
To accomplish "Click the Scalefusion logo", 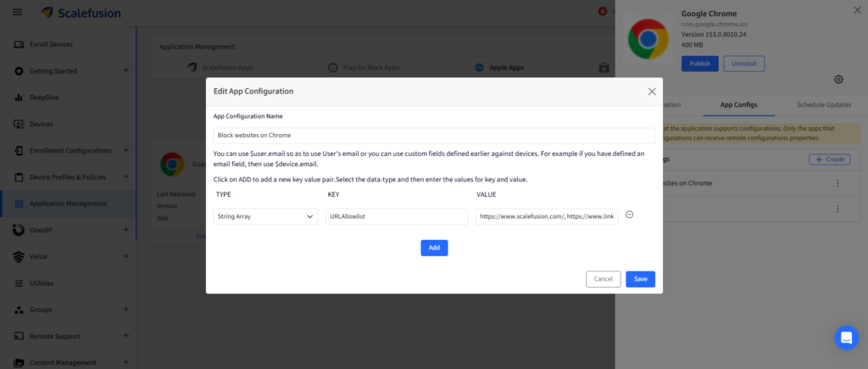I will (81, 12).
